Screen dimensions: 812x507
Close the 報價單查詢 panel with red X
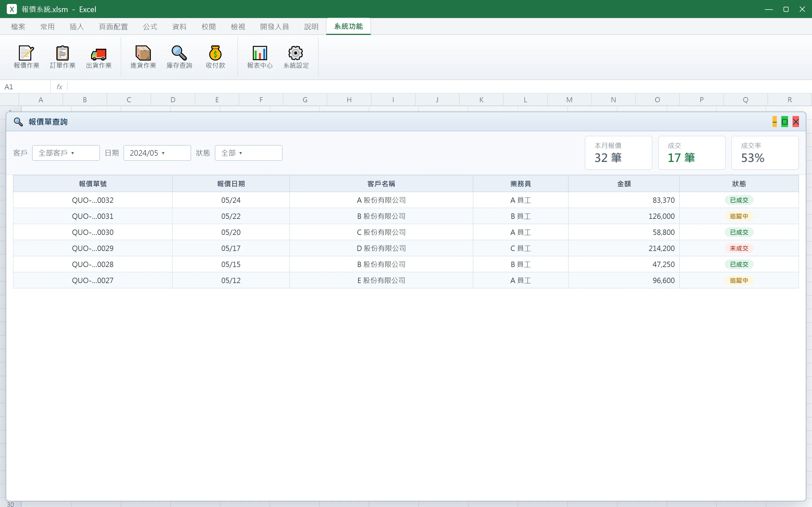(x=796, y=122)
